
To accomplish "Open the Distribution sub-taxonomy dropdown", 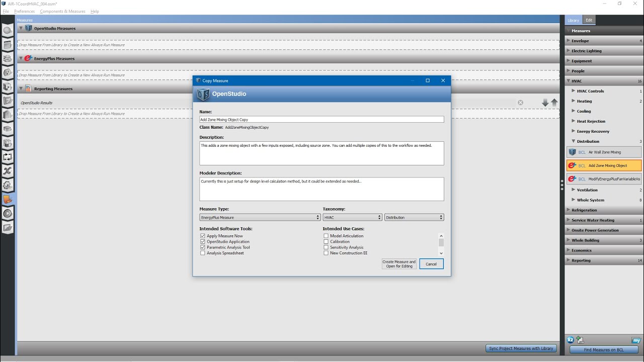I will (x=414, y=217).
